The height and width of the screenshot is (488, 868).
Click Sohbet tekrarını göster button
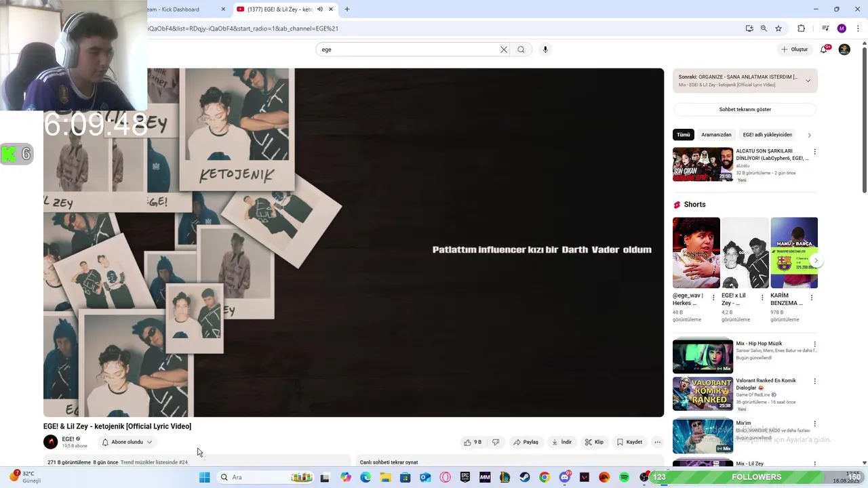pyautogui.click(x=745, y=109)
